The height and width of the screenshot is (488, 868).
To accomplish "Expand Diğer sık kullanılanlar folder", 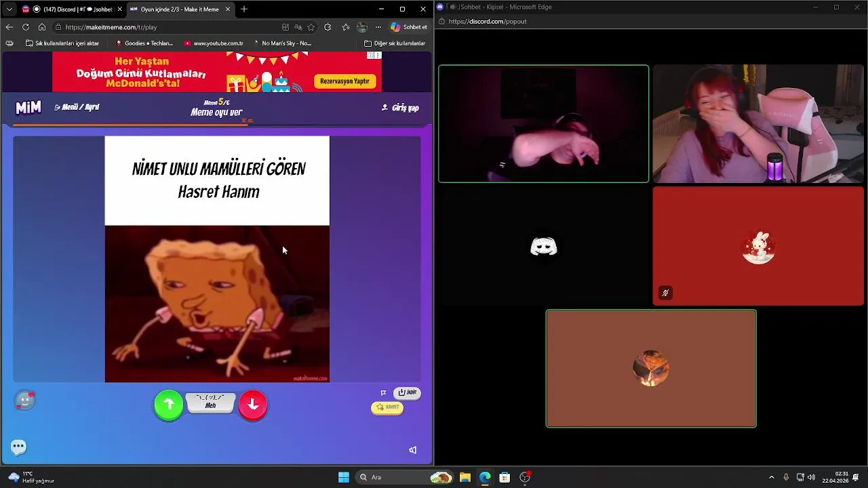I will pyautogui.click(x=395, y=43).
